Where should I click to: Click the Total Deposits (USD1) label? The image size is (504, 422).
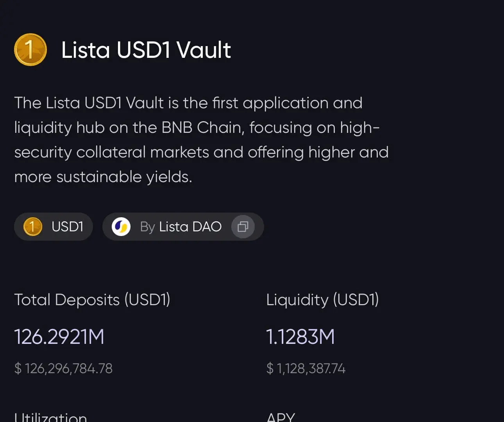pyautogui.click(x=92, y=300)
